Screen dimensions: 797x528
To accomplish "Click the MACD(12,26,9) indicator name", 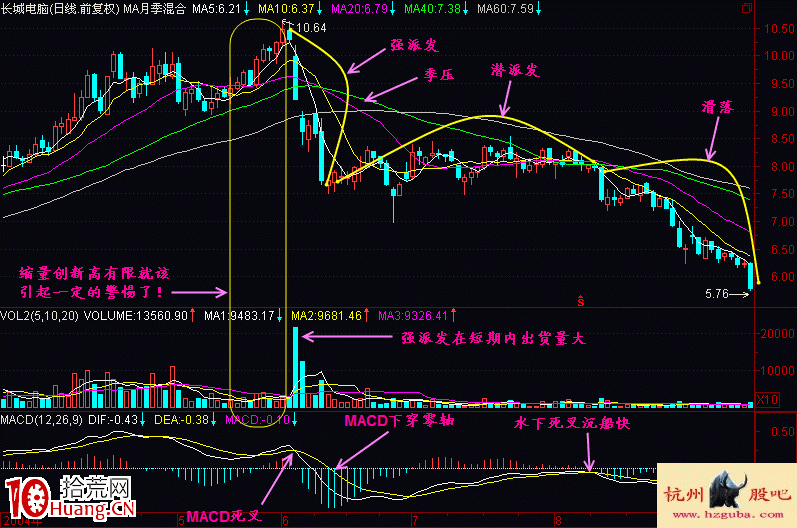I will coord(42,420).
